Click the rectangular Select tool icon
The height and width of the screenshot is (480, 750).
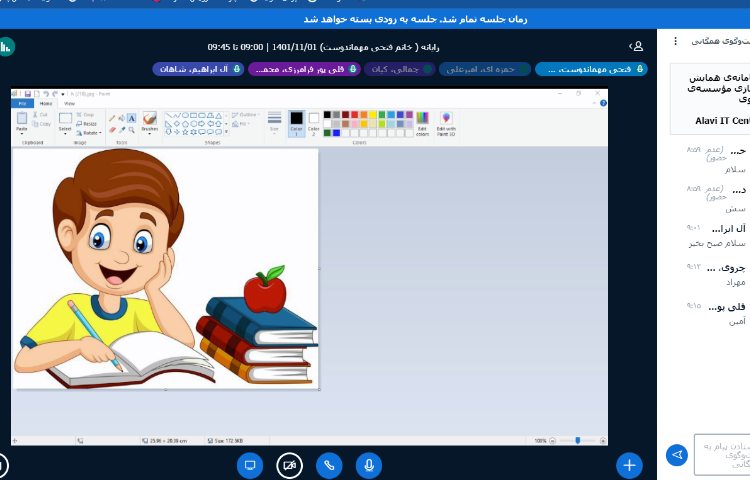pyautogui.click(x=65, y=118)
